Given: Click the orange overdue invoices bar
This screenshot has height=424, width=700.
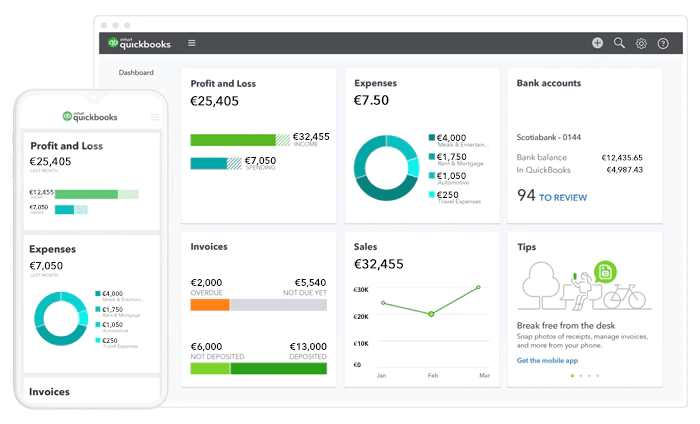Looking at the screenshot, I should coord(210,305).
